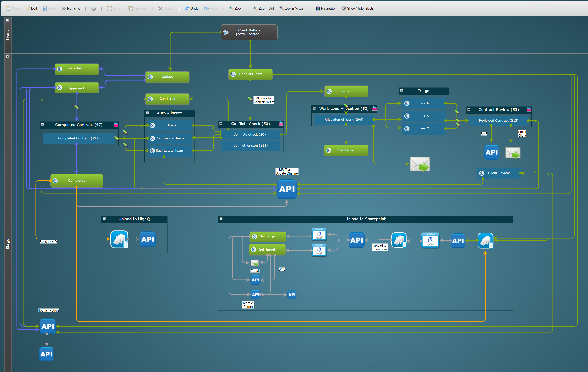Collapse the Upload to Sharepoint group

[x=221, y=219]
